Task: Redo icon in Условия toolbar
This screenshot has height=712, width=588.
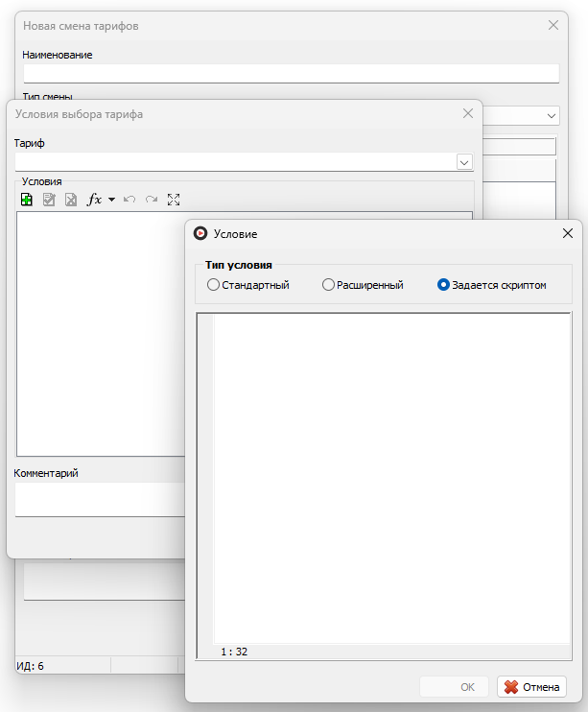Action: pyautogui.click(x=152, y=200)
